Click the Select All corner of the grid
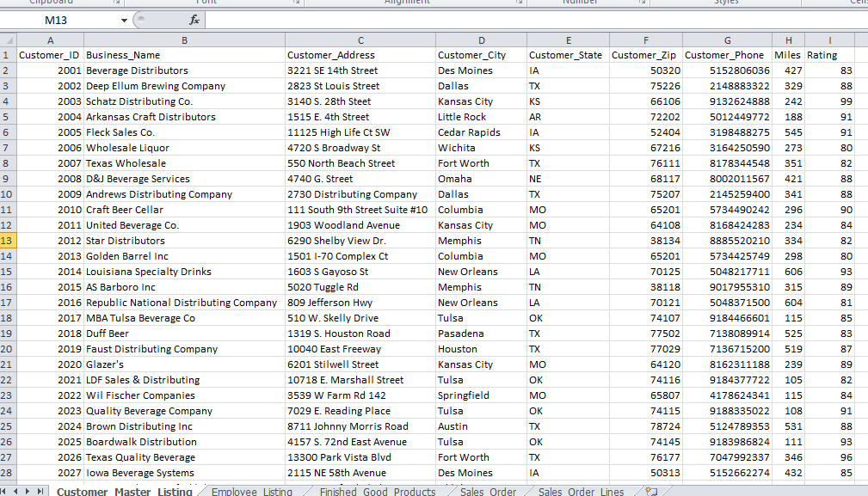 point(9,40)
